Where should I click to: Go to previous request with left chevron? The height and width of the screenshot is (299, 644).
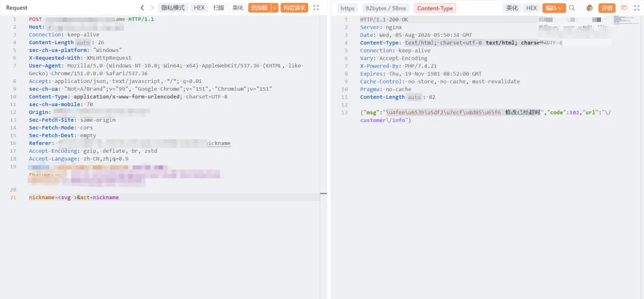click(x=142, y=8)
